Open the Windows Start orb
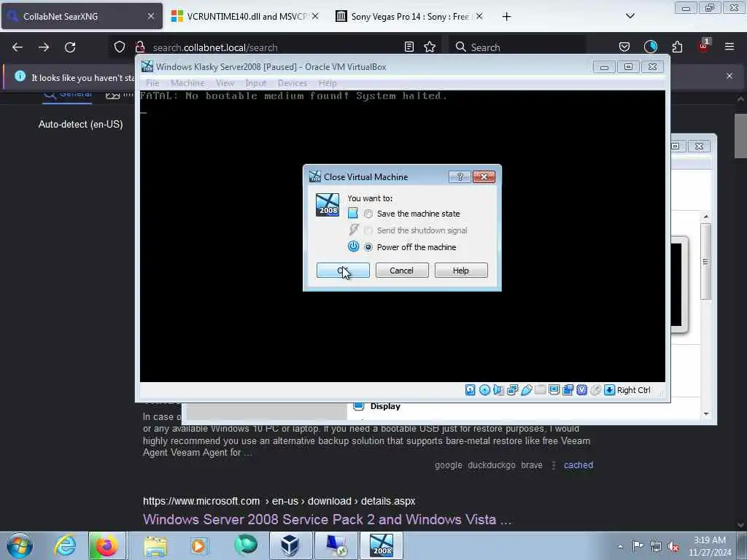Screen dimensions: 747x560 pyautogui.click(x=20, y=545)
